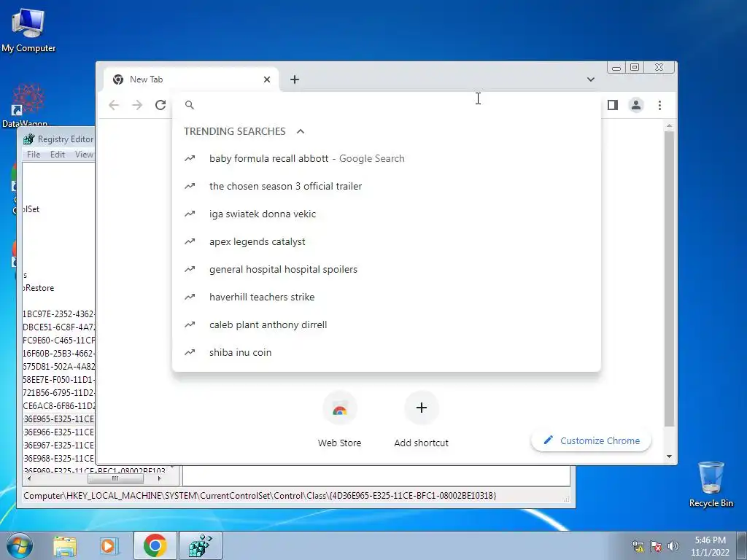
Task: Open Windows Media Player from taskbar
Action: 109,545
